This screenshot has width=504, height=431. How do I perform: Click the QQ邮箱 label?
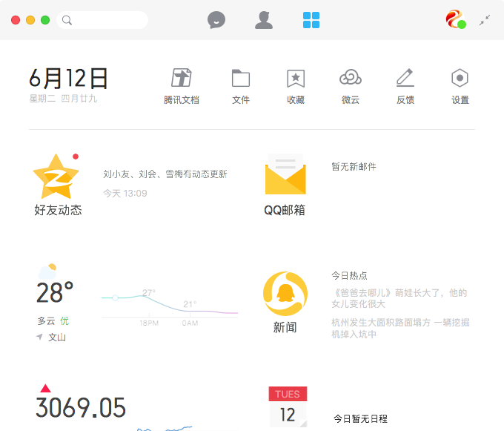click(x=285, y=210)
